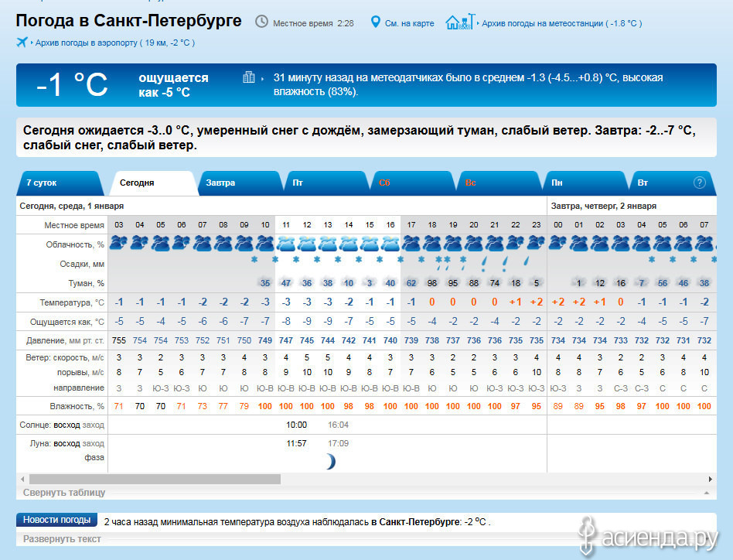
Task: Click the airplane icon for airport archive
Action: point(22,42)
